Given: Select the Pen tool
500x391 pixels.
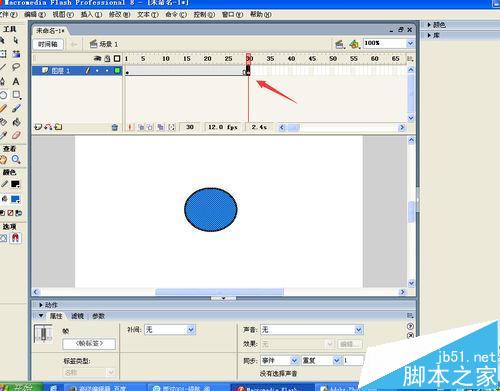Looking at the screenshot, I should coord(3,81).
